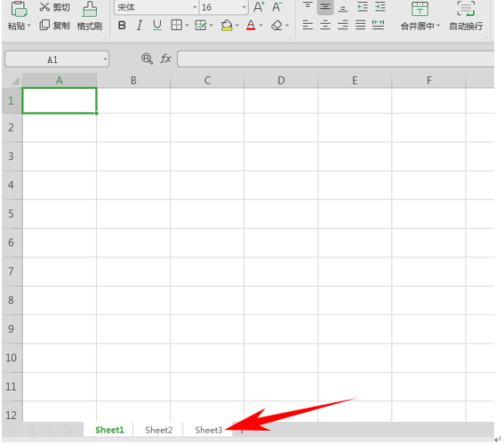Expand the Name Box A1 dropdown
Viewport: 504px width, 444px height.
tap(105, 59)
